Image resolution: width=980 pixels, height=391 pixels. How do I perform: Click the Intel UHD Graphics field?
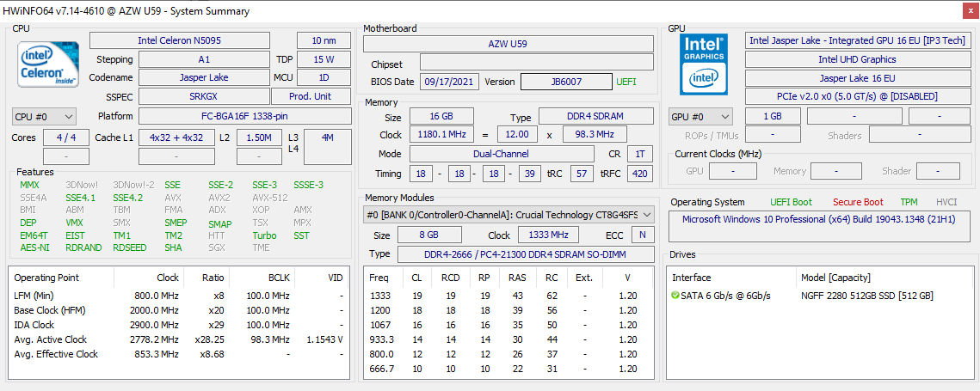coord(857,59)
